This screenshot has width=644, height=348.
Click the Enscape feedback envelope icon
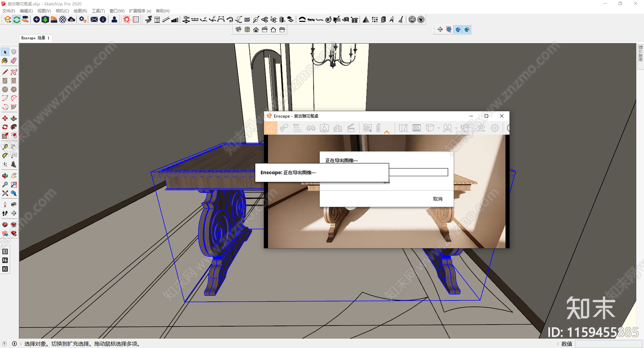click(x=94, y=19)
